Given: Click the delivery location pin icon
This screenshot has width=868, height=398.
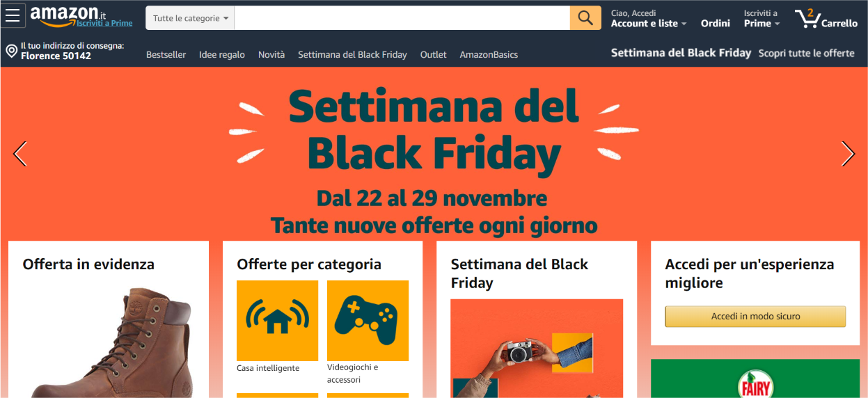Looking at the screenshot, I should click(x=11, y=51).
